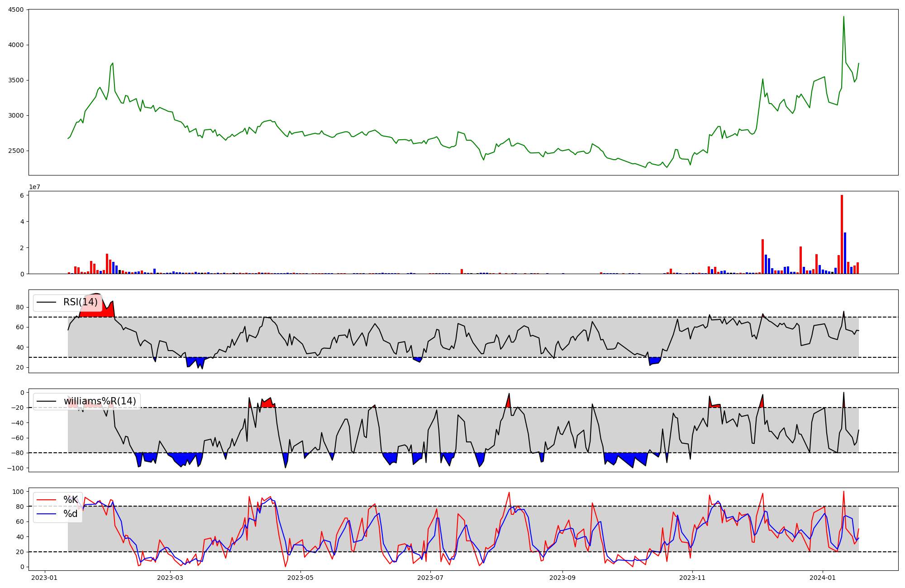Click the 2024-01 x-axis date label
The image size is (905, 588).
click(822, 577)
